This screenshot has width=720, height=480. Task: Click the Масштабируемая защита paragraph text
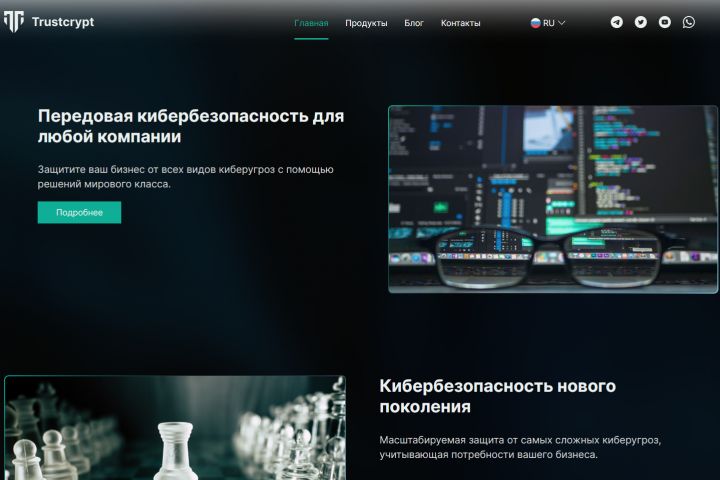[x=520, y=447]
